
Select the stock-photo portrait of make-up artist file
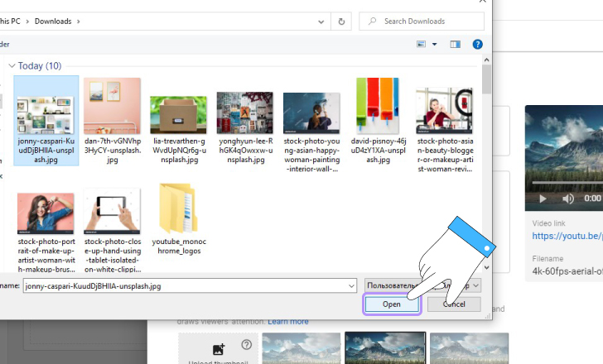[x=46, y=232]
